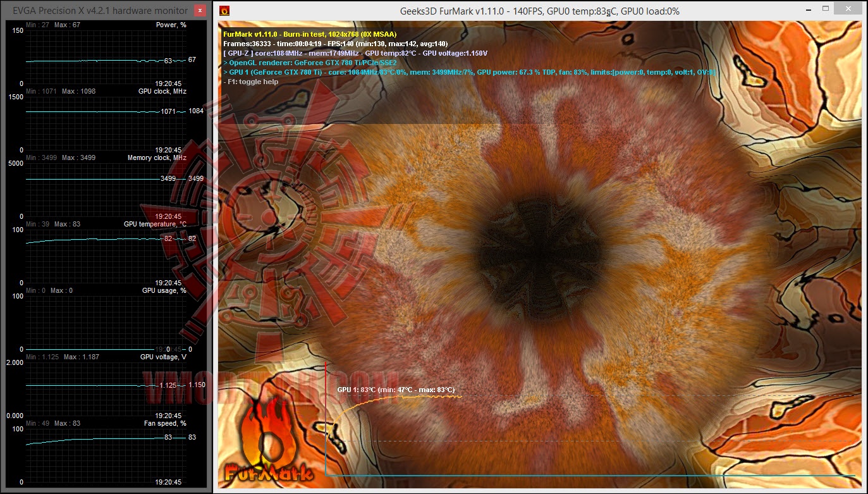Click "Min : 1071 Max : 1098" clock stats
Viewport: 868px width, 494px height.
coord(61,91)
